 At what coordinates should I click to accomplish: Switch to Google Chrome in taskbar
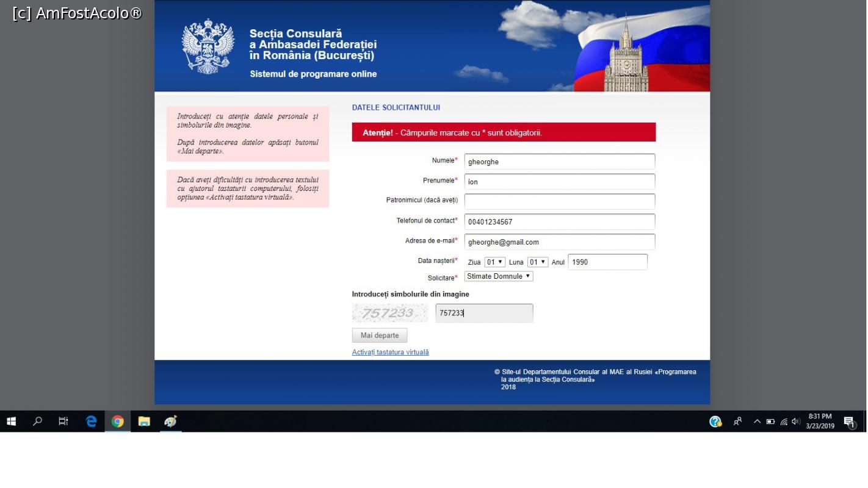(x=118, y=422)
